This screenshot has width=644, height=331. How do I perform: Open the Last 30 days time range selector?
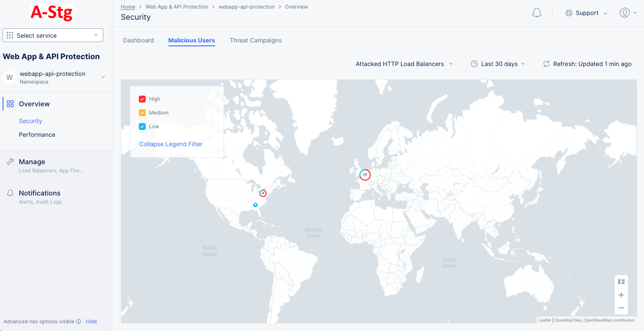(498, 63)
